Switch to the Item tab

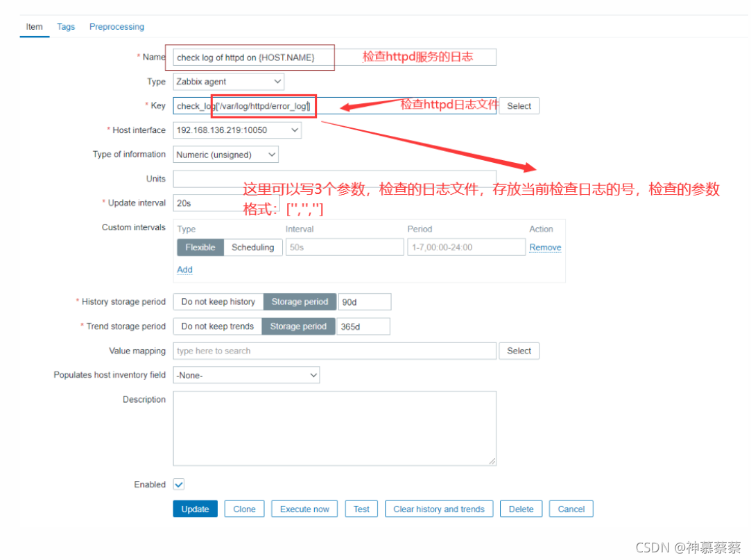[34, 27]
